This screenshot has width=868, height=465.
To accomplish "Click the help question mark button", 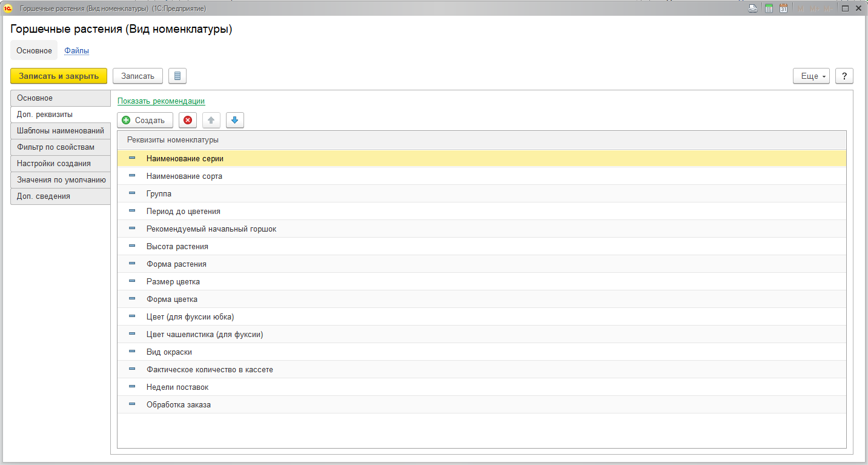I will 844,76.
